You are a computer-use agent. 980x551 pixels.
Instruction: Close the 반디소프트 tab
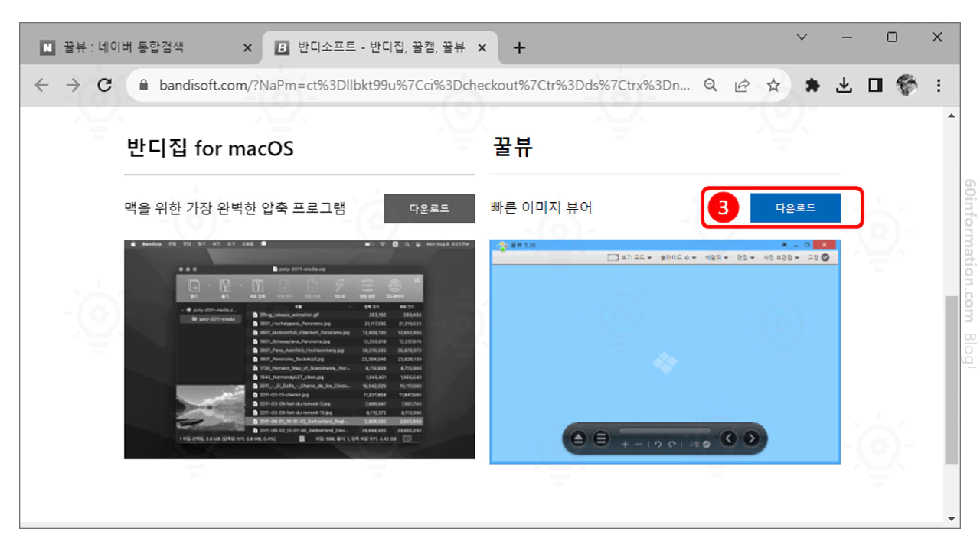point(482,47)
